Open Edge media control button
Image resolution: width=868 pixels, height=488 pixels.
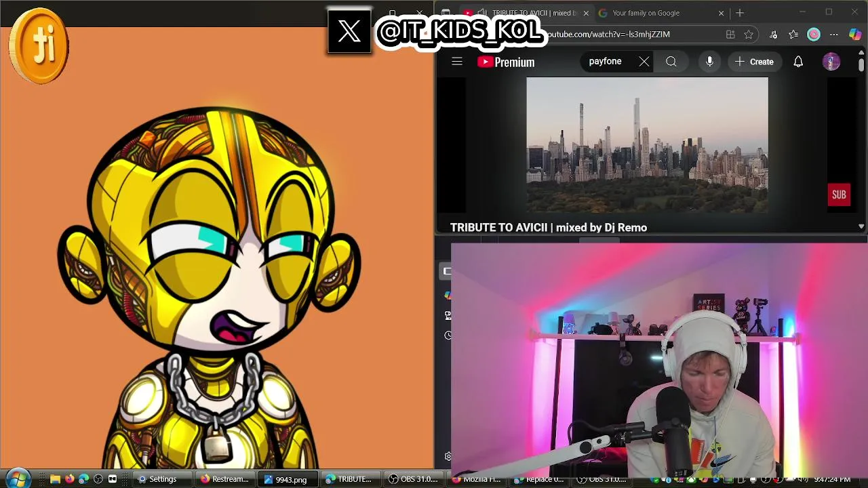(773, 35)
